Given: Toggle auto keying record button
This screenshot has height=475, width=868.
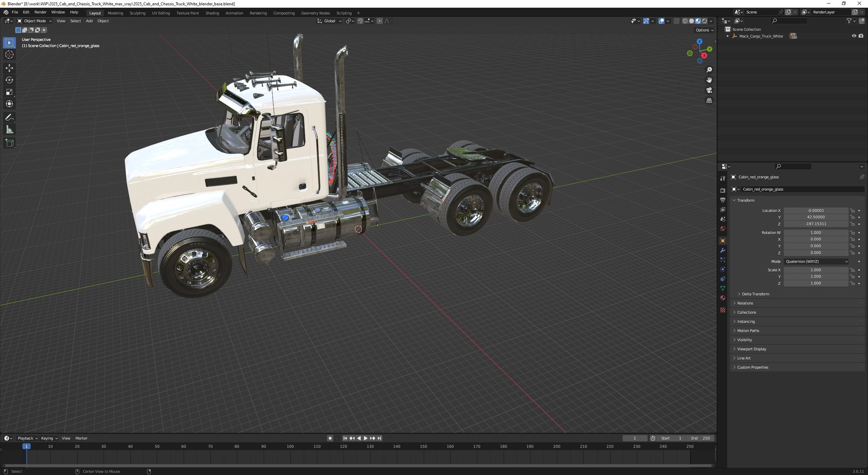Looking at the screenshot, I should point(330,438).
